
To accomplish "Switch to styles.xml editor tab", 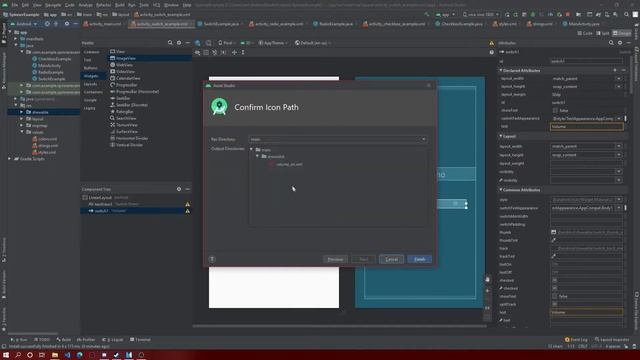I will (504, 24).
